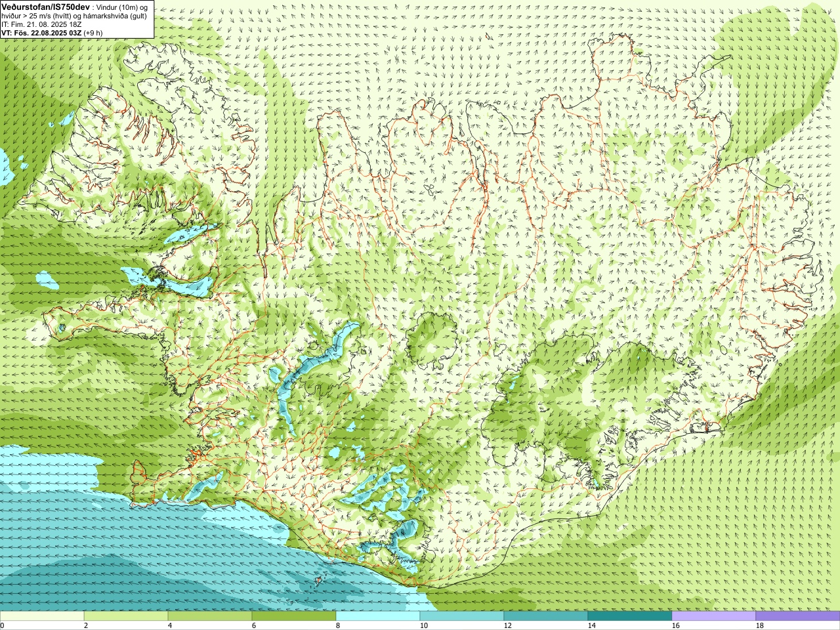
Task: Click the legend scale label "6"
Action: pos(254,625)
